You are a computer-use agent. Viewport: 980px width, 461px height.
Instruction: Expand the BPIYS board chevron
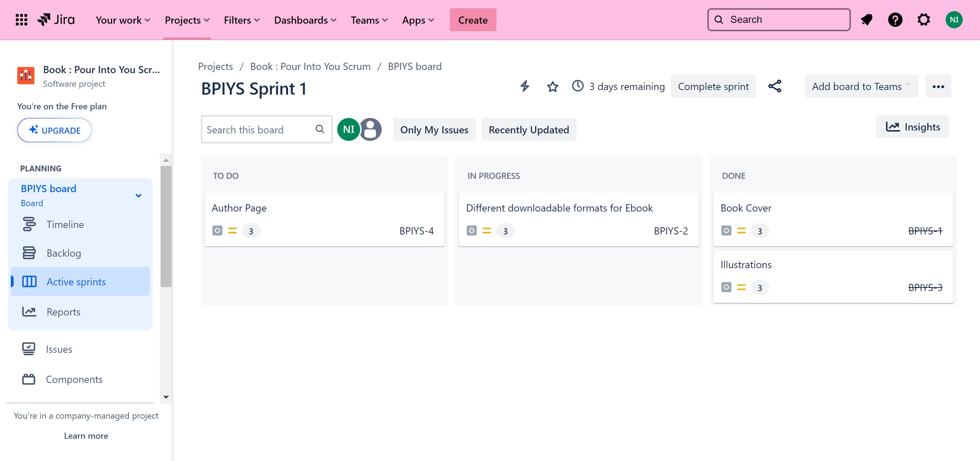(x=138, y=196)
